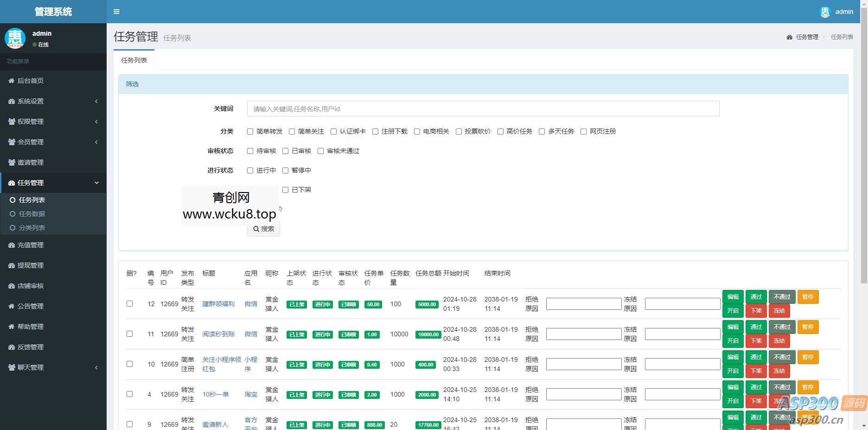Click the 公告管理 announcement icon
Viewport: 868px width, 430px height.
click(12, 306)
